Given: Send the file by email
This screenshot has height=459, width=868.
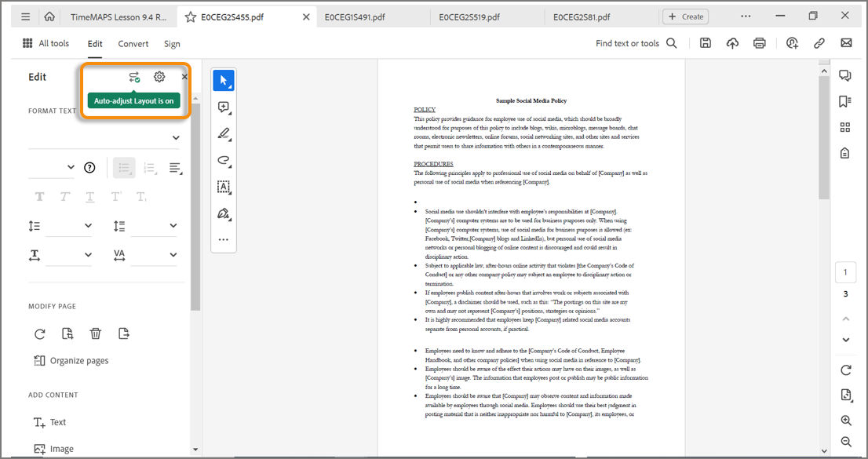Looking at the screenshot, I should [x=846, y=43].
